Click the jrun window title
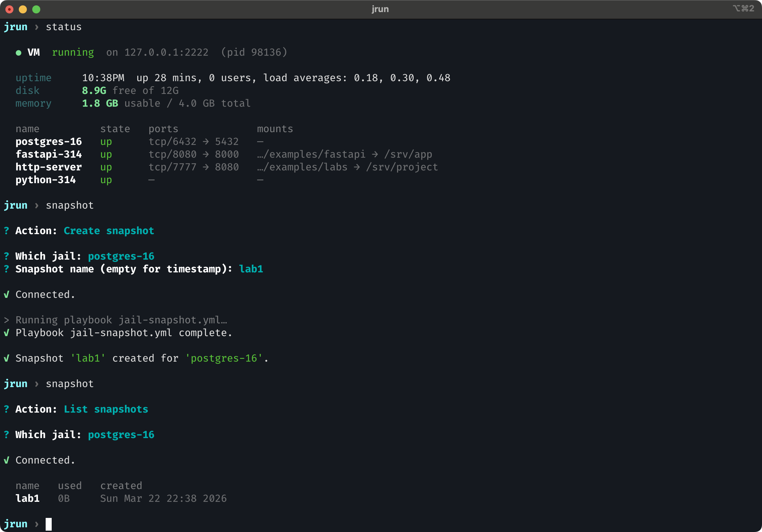Viewport: 762px width, 532px height. coord(380,9)
